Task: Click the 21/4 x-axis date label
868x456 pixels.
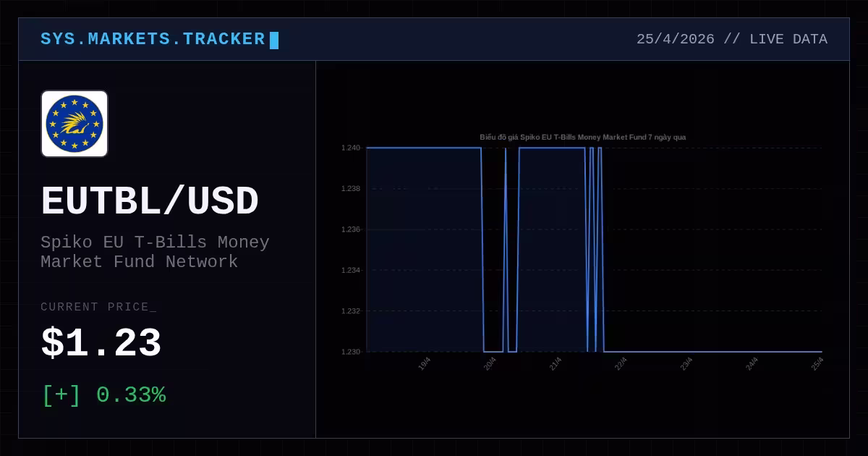Action: pos(556,363)
